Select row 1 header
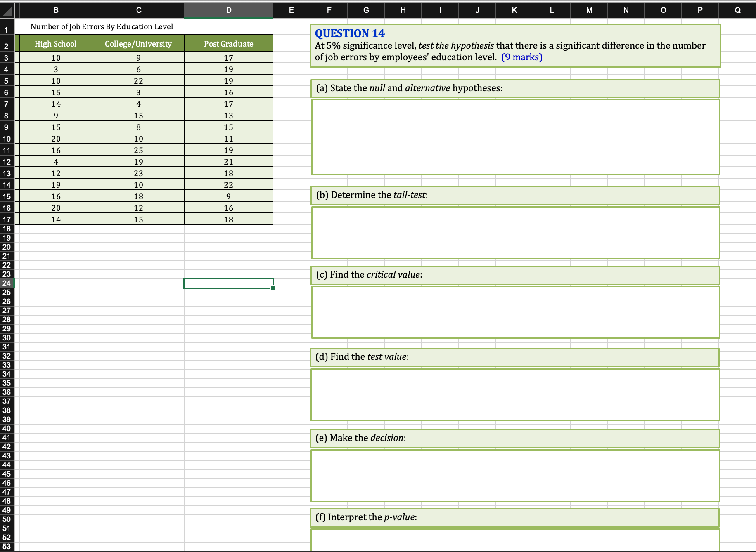Image resolution: width=756 pixels, height=552 pixels. (x=6, y=30)
